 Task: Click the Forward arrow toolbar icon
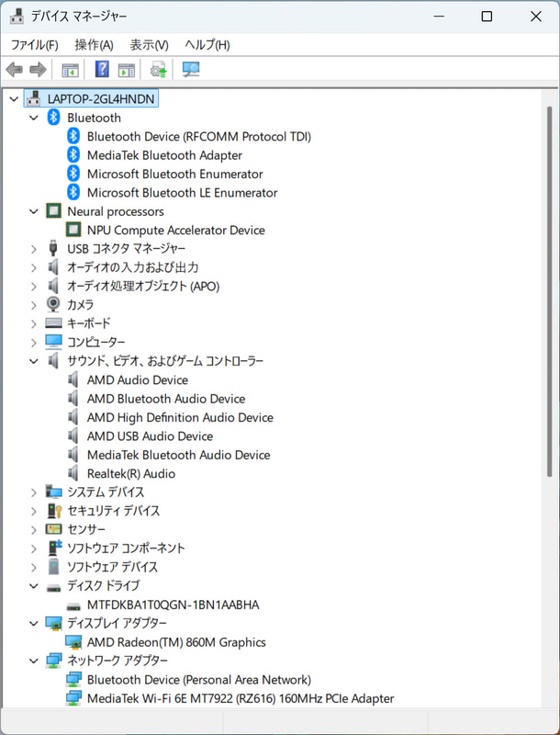[38, 70]
